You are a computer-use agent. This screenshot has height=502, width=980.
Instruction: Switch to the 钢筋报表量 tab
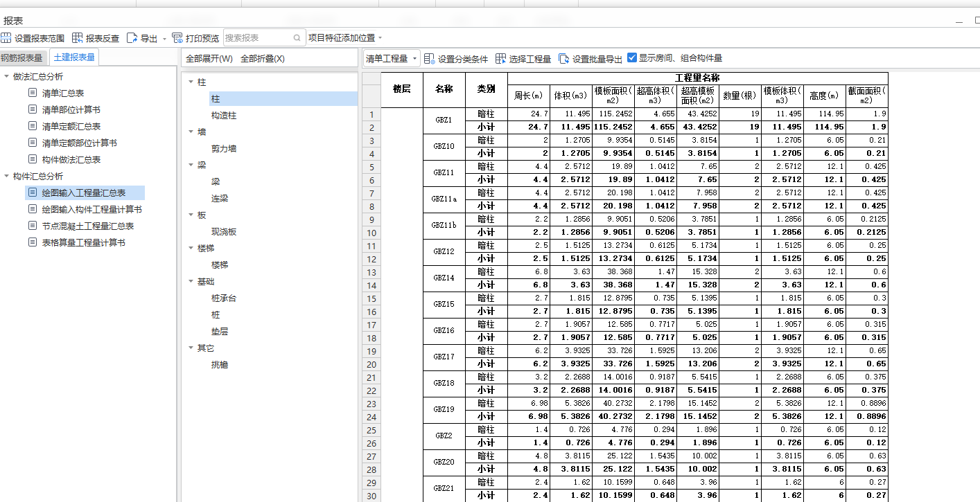coord(22,57)
